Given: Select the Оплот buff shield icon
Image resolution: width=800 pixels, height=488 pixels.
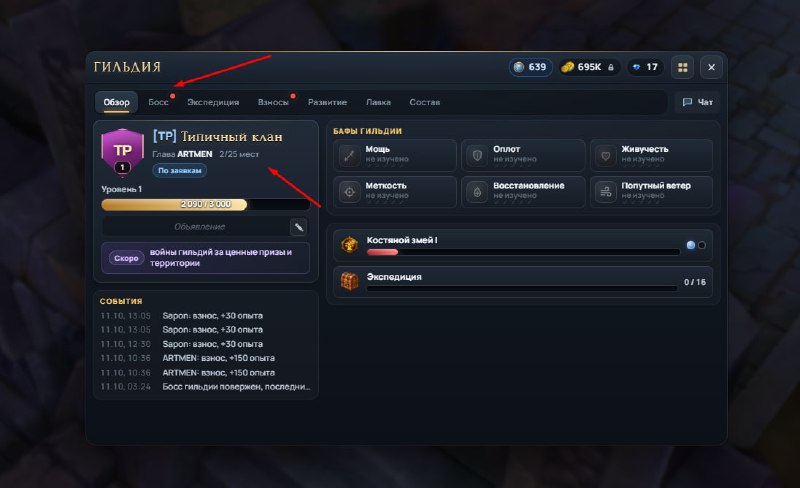Looking at the screenshot, I should pos(477,155).
